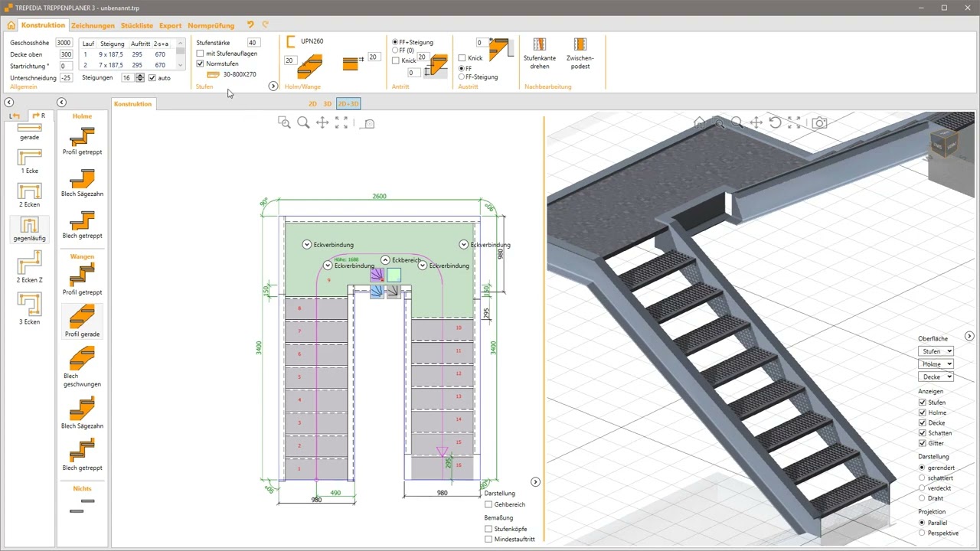Screen dimensions: 980x551
Task: Click the magnifier zoom in 2D view
Action: coord(303,122)
